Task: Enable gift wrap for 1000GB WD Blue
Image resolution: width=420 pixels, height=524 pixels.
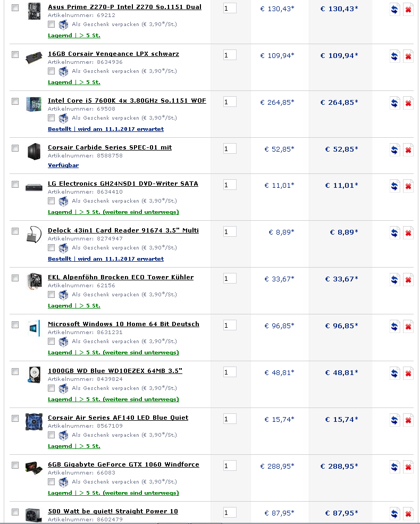Action: click(51, 388)
